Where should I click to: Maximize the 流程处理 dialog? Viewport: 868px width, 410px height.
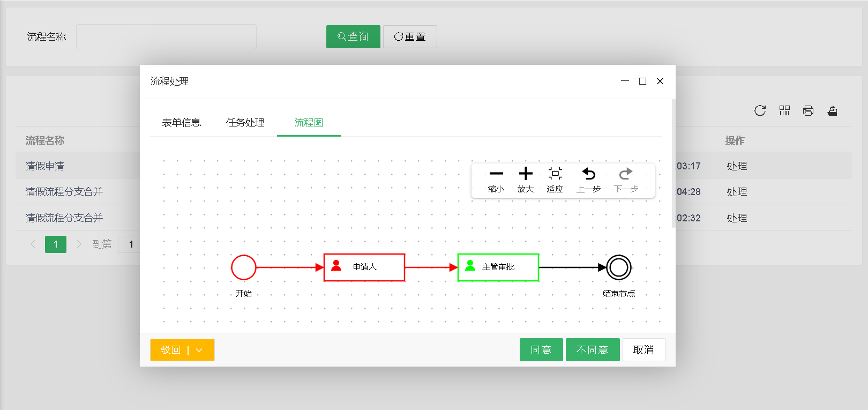(x=642, y=81)
